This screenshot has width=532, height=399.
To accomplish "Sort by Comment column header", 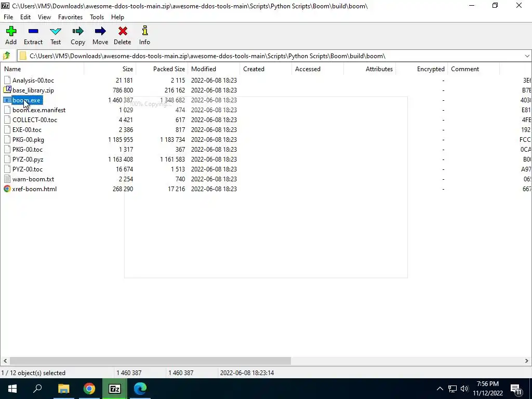I will [473, 69].
